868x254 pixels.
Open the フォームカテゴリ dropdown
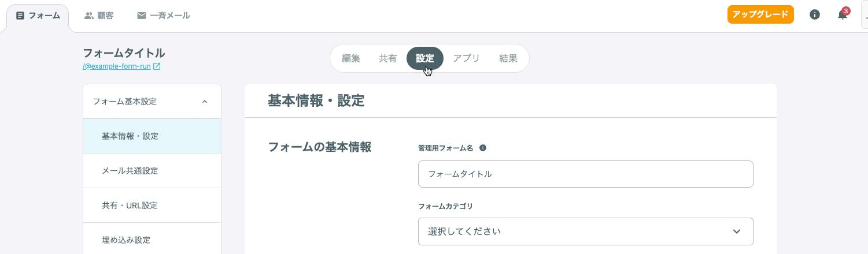585,231
